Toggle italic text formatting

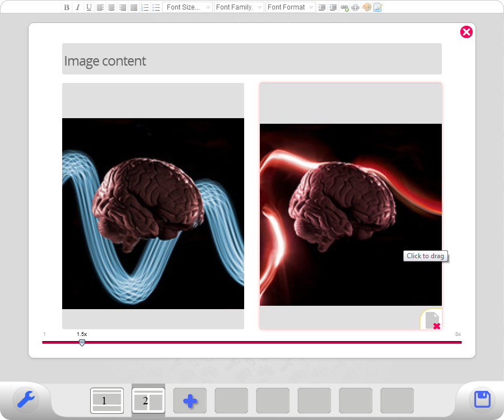point(78,7)
